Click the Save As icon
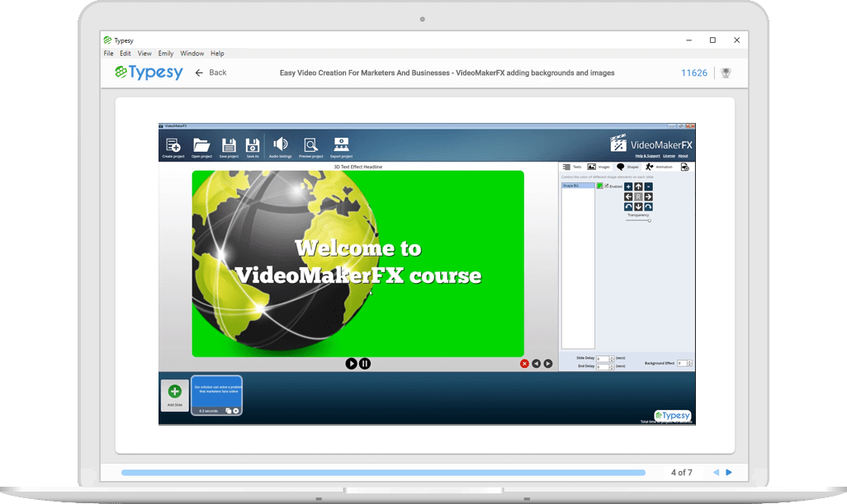 click(253, 145)
